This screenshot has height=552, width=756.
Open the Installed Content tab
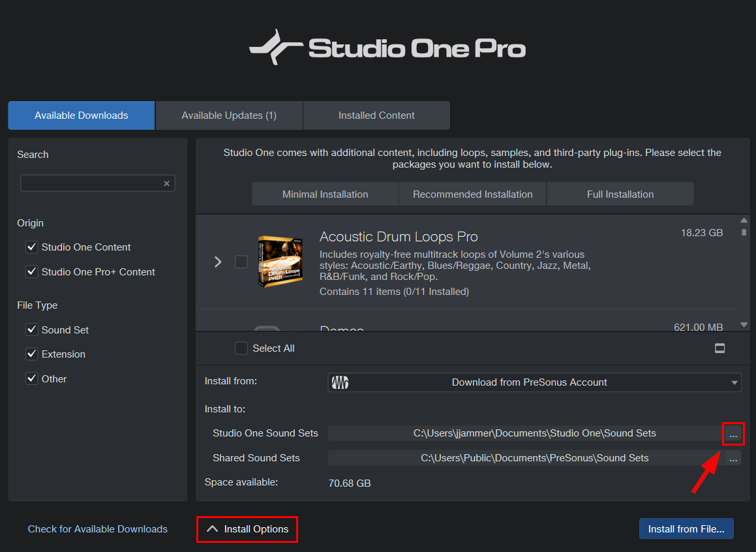pos(376,115)
